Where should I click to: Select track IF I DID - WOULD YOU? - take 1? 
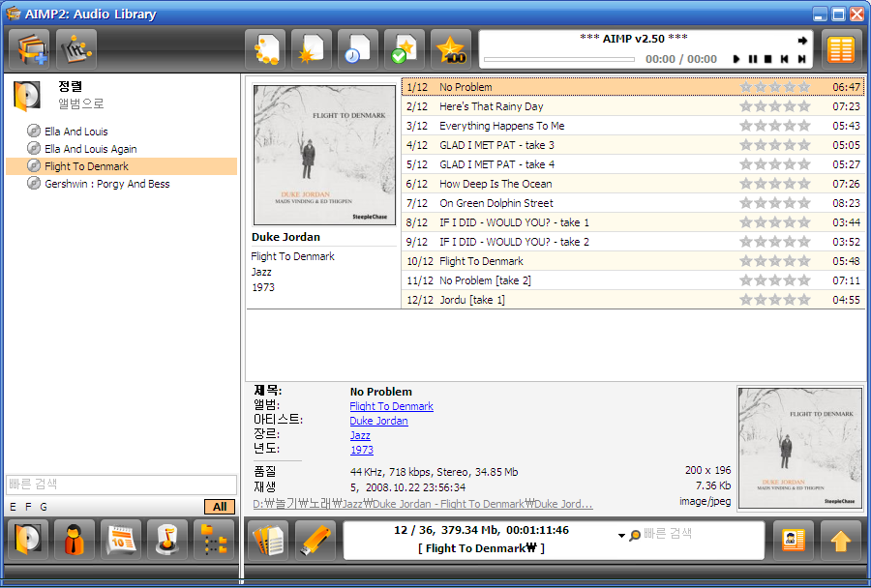point(633,222)
